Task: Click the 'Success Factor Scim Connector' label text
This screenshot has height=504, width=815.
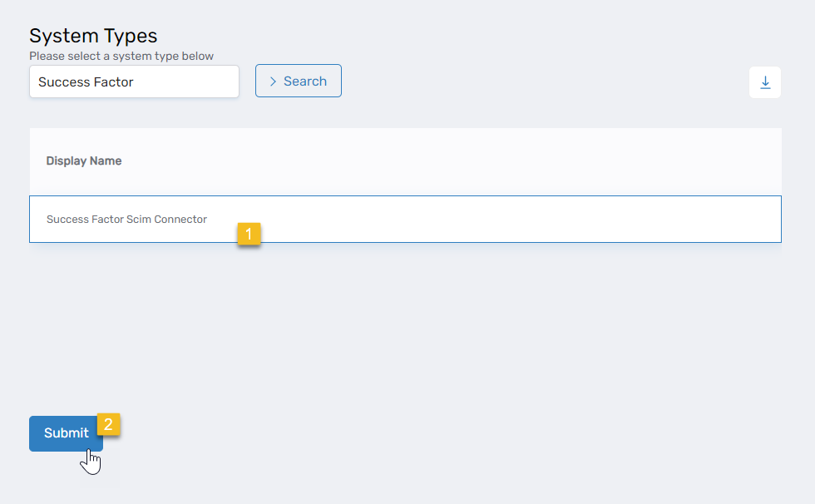Action: click(126, 220)
